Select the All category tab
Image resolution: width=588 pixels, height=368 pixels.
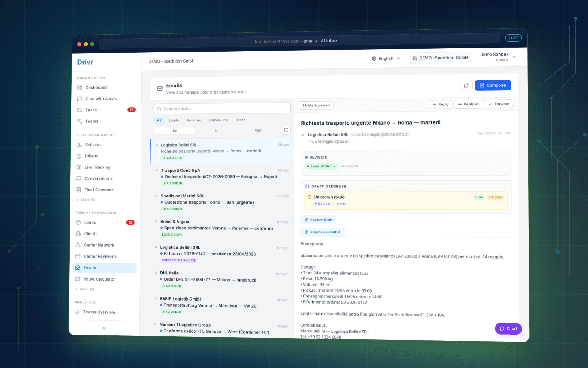point(159,121)
